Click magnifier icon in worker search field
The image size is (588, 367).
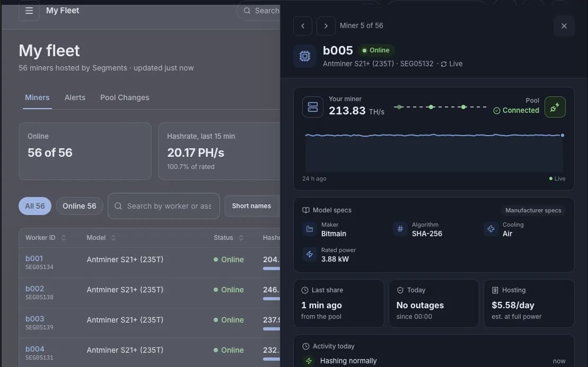(x=118, y=206)
